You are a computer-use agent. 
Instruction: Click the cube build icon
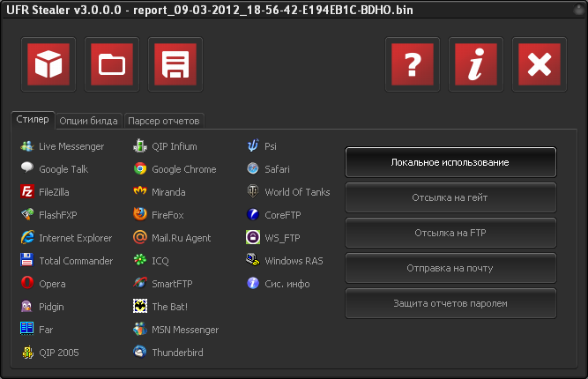48,64
